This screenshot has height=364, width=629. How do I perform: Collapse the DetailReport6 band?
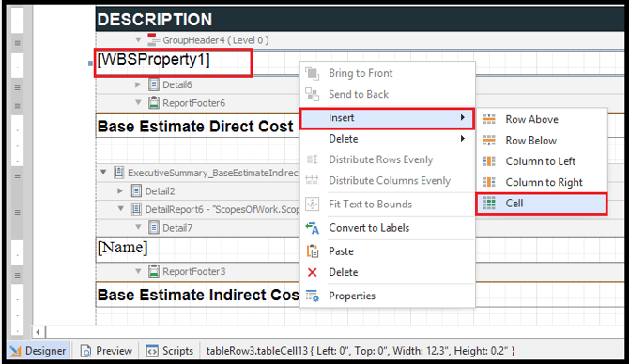click(x=121, y=208)
